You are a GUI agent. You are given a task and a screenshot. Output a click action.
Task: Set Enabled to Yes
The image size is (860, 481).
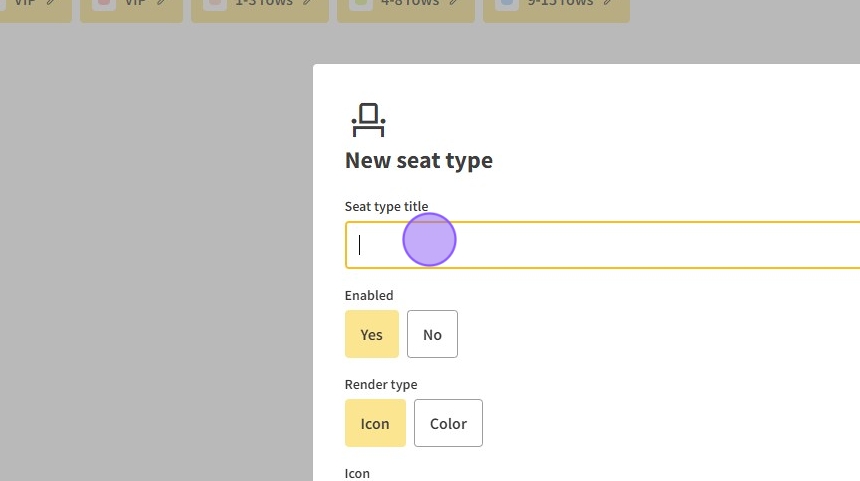pyautogui.click(x=371, y=334)
